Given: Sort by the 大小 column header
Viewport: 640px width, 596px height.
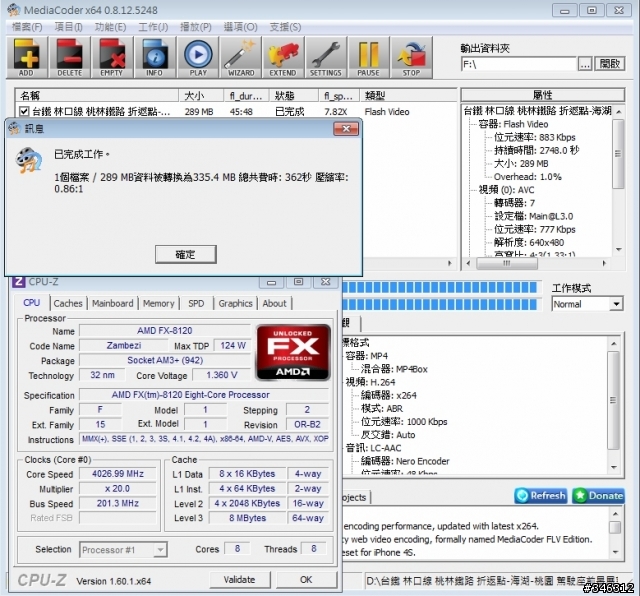Looking at the screenshot, I should (x=201, y=96).
